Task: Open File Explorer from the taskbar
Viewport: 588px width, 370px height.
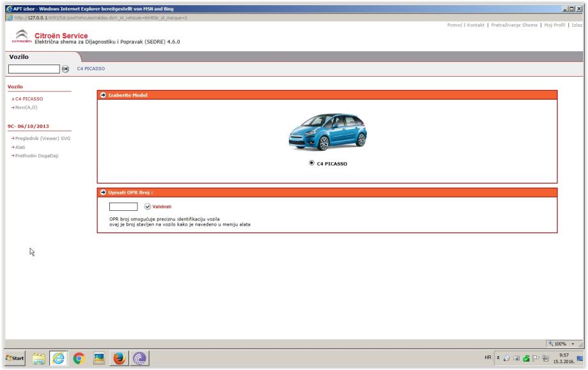Action: tap(38, 358)
